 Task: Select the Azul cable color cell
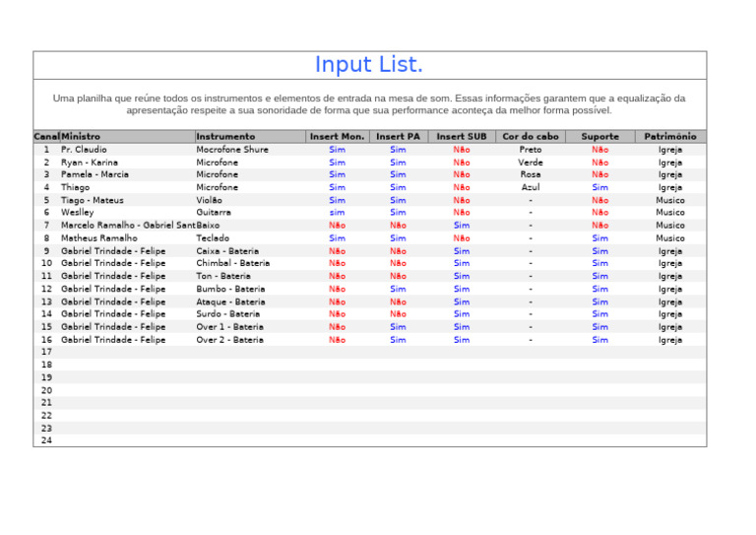pyautogui.click(x=530, y=187)
